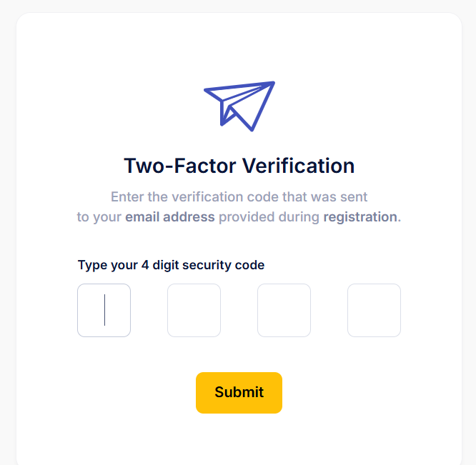Focus the first security code digit box
The height and width of the screenshot is (465, 476).
pyautogui.click(x=104, y=310)
